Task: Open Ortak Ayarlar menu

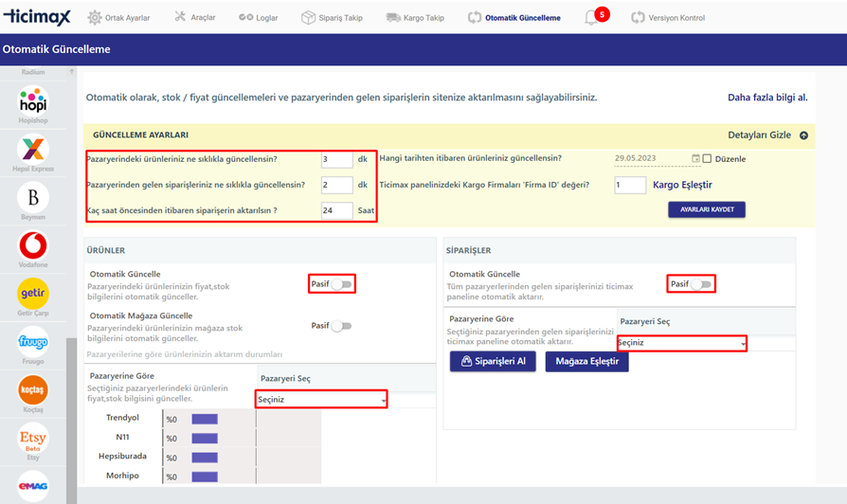Action: point(118,17)
